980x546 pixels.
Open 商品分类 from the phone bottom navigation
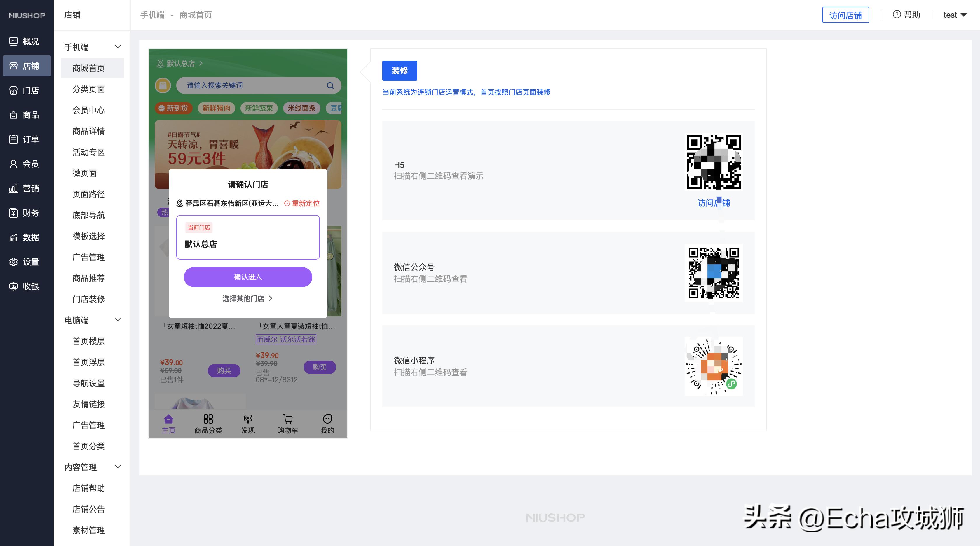[x=208, y=423]
